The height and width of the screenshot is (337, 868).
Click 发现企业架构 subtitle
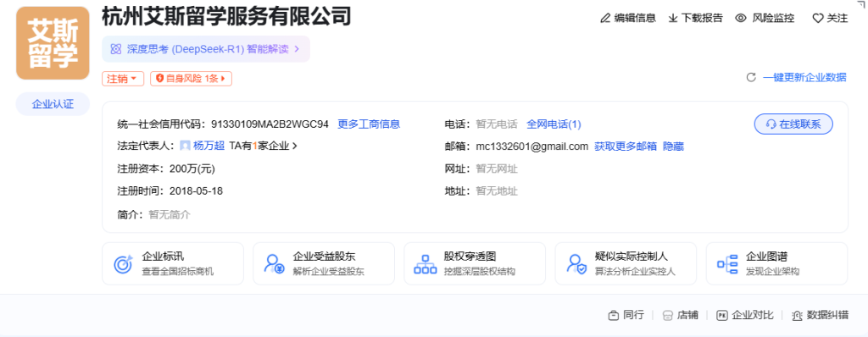[x=773, y=272]
